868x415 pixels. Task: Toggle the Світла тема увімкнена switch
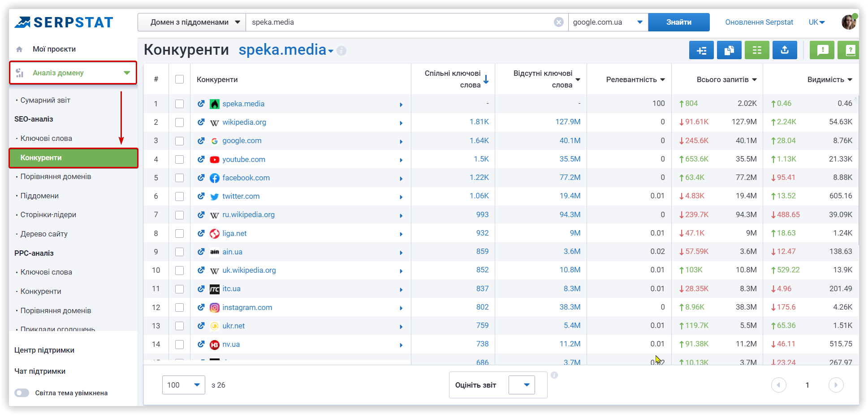[x=22, y=393]
